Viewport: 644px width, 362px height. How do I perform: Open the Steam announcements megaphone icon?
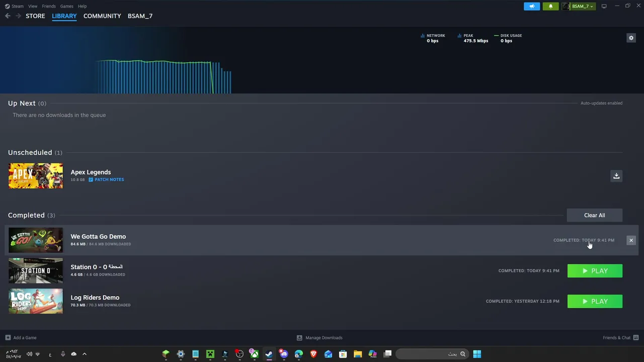(x=532, y=6)
